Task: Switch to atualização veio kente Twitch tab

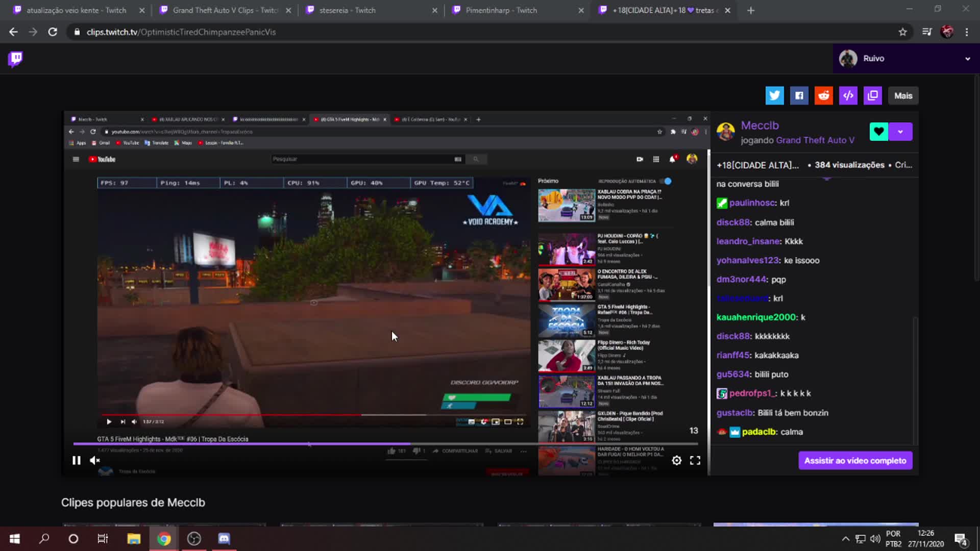Action: point(77,10)
